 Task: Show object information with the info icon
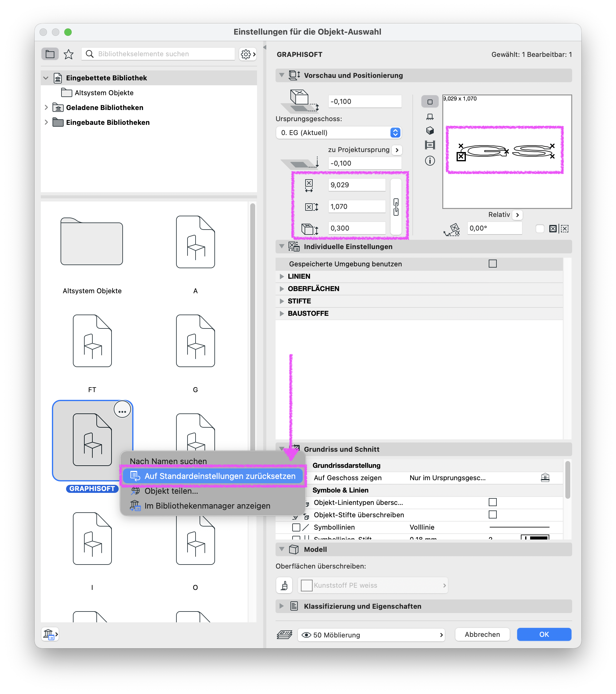pyautogui.click(x=430, y=161)
